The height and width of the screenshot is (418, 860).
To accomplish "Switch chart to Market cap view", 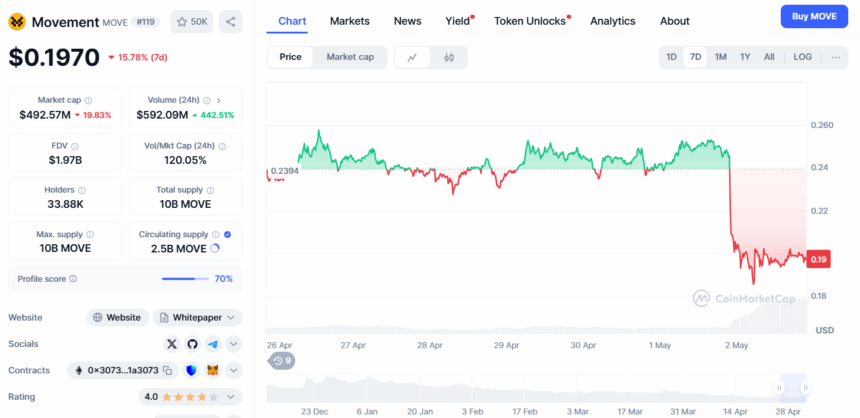I will coord(350,57).
